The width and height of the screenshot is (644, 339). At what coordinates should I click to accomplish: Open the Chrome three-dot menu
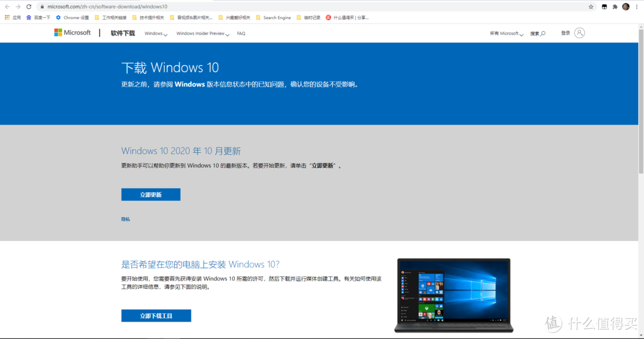(637, 7)
